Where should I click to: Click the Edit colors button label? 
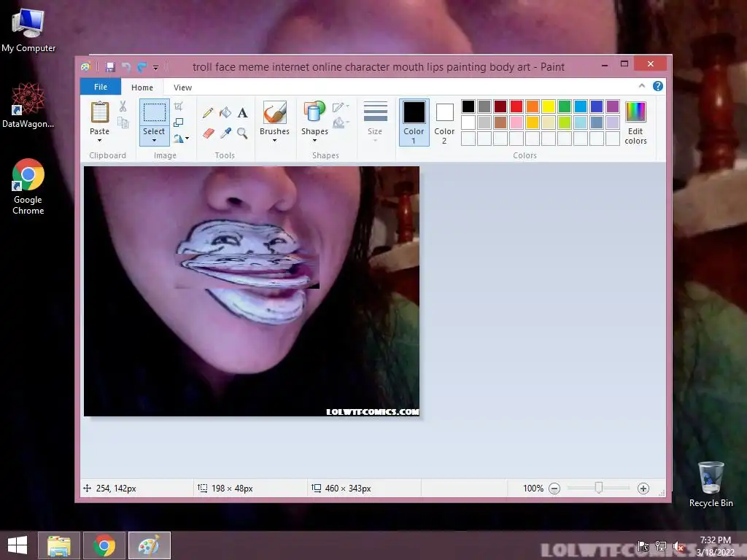tap(635, 136)
